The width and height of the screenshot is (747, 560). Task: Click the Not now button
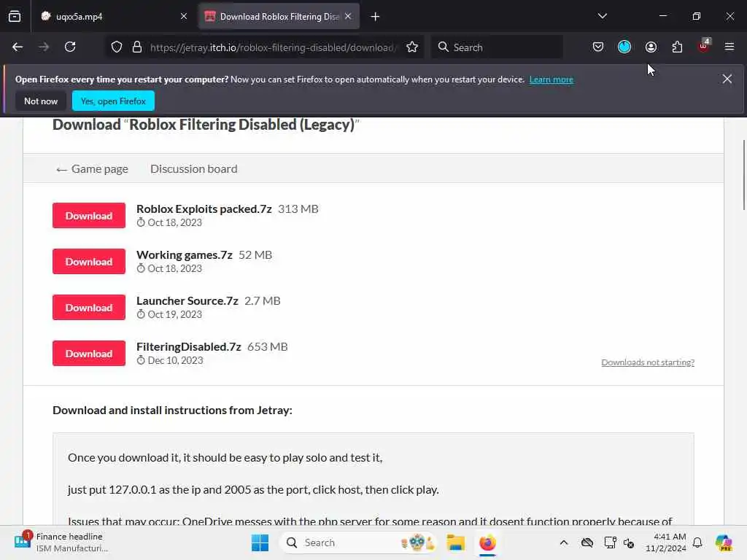pos(41,101)
